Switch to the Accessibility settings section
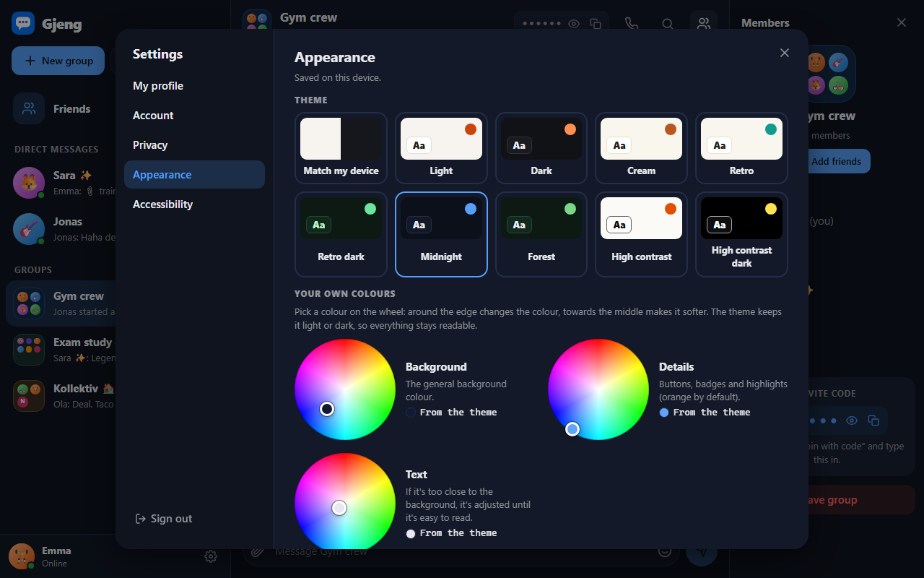Image resolution: width=924 pixels, height=578 pixels. [194, 204]
